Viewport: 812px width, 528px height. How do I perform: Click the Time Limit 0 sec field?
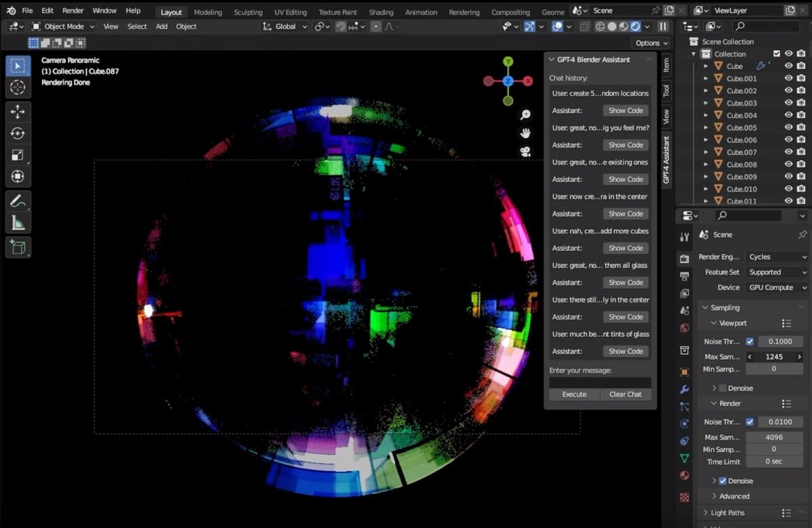[774, 461]
